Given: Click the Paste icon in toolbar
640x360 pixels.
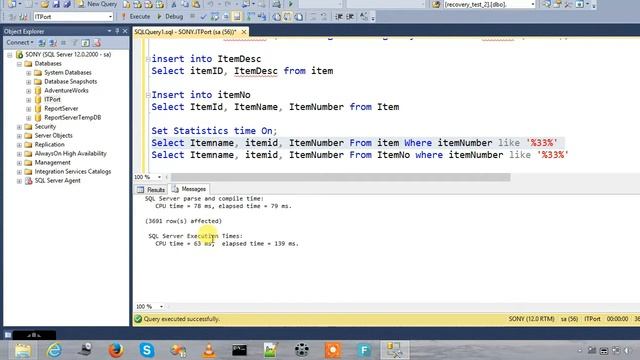Looking at the screenshot, I should (196, 4).
